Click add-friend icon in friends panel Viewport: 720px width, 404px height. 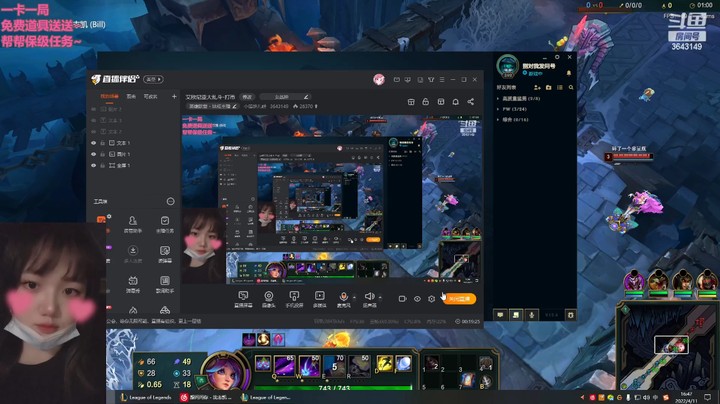click(x=537, y=87)
